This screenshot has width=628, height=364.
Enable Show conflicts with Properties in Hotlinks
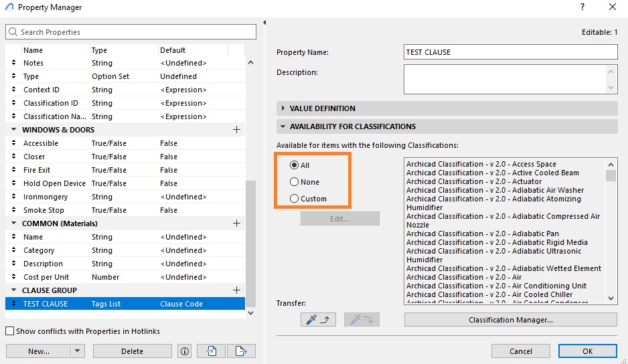point(9,331)
